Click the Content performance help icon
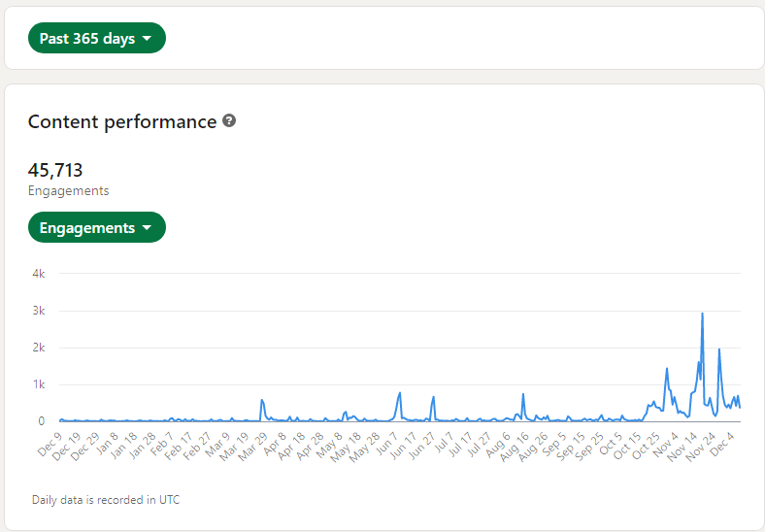The image size is (765, 532). [x=229, y=120]
